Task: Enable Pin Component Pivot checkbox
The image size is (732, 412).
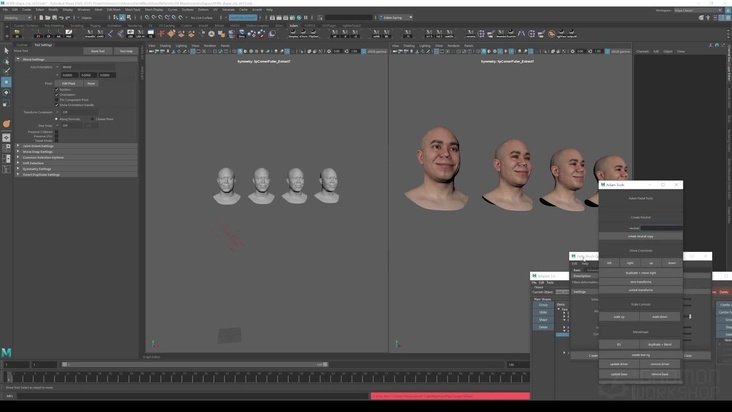Action: pos(57,100)
